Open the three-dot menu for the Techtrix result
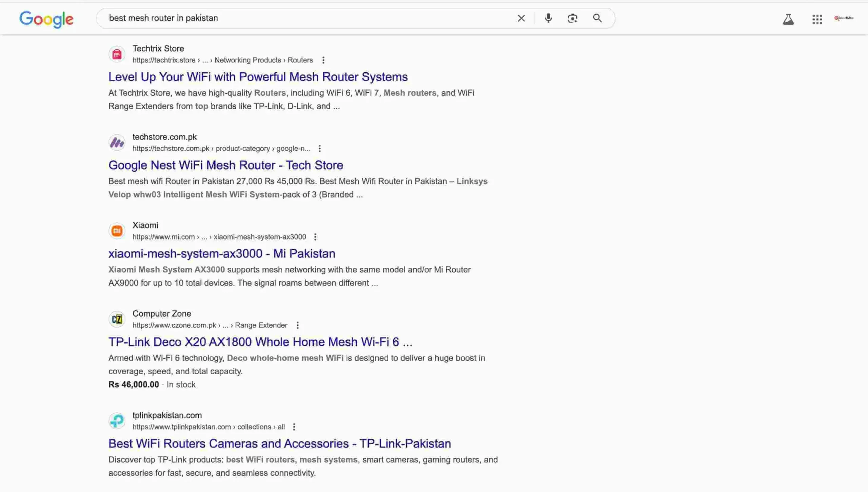868x492 pixels. pos(324,60)
